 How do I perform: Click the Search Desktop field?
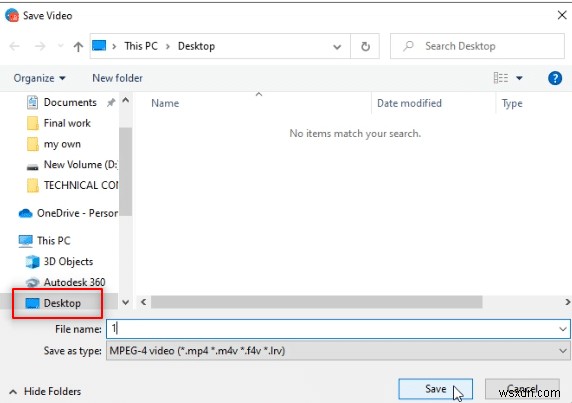click(477, 46)
